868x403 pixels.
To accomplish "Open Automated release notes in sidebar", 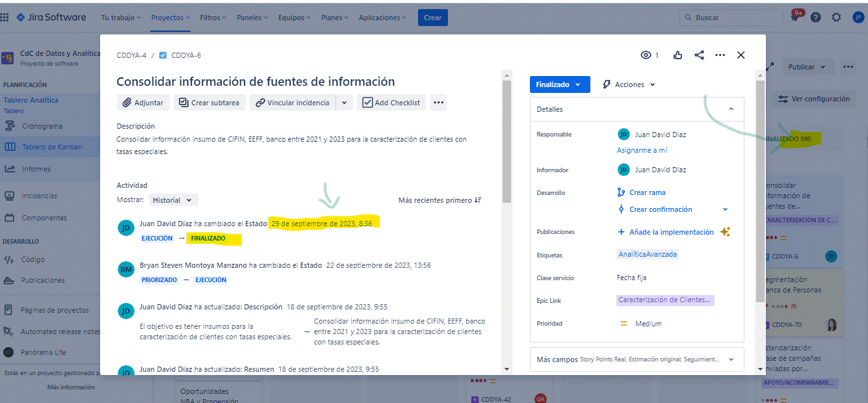I will tap(60, 331).
